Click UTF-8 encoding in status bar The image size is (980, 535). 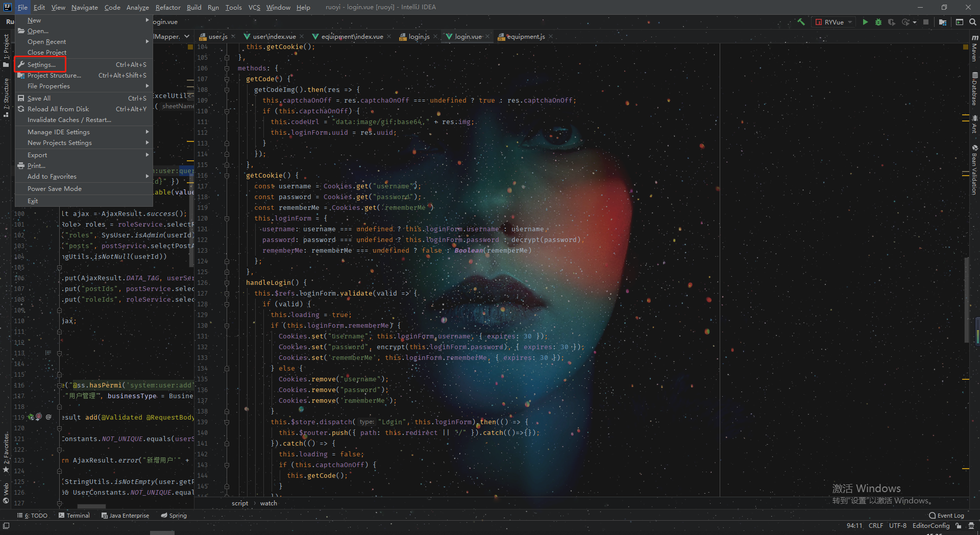click(898, 526)
